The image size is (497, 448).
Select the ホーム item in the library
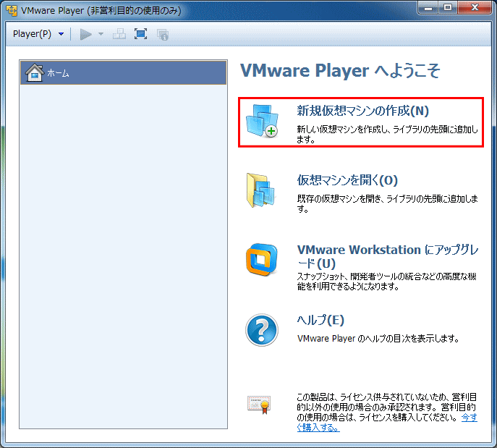click(x=123, y=73)
